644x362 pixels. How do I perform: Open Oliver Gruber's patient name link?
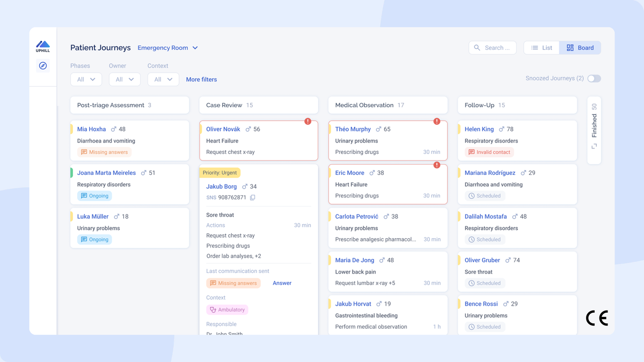click(482, 260)
